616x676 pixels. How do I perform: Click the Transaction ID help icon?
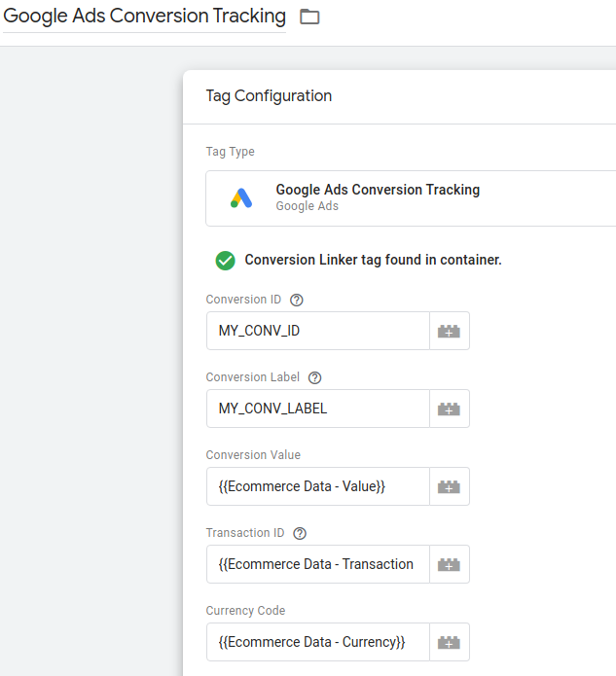(x=300, y=533)
